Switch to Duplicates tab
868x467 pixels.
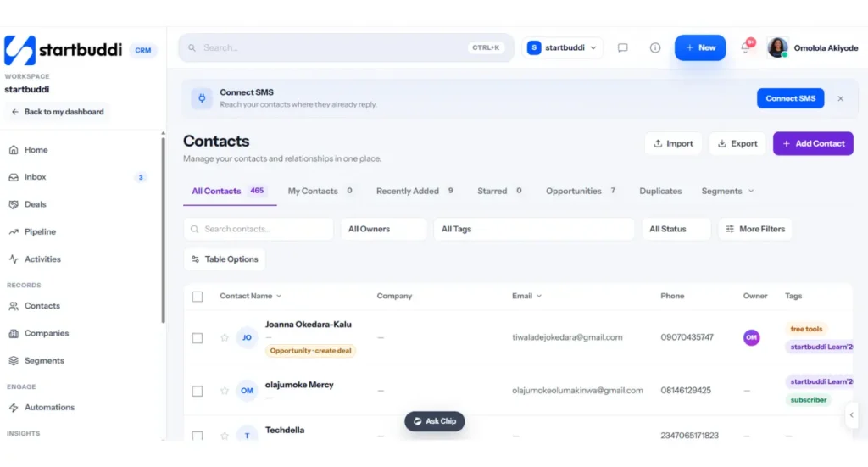pyautogui.click(x=660, y=191)
